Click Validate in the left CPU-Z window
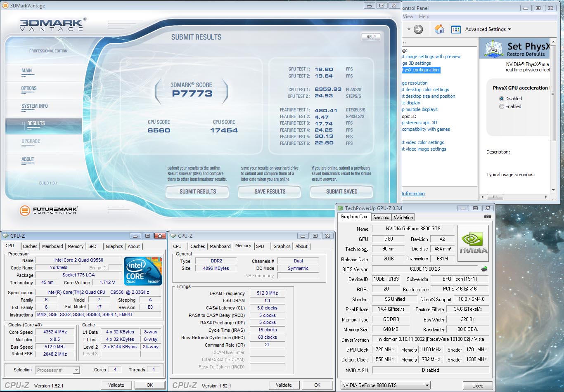This screenshot has height=392, width=564. (116, 385)
